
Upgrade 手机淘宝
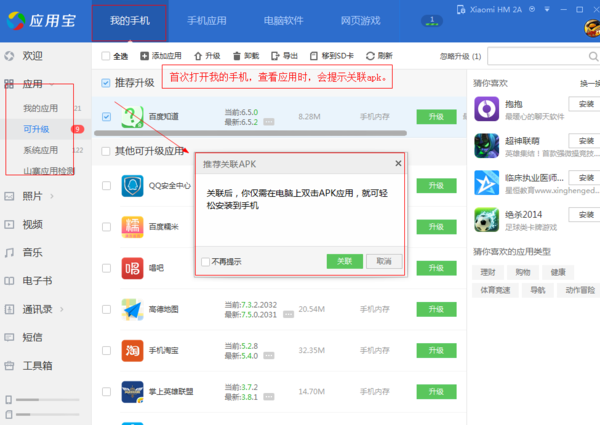point(436,350)
